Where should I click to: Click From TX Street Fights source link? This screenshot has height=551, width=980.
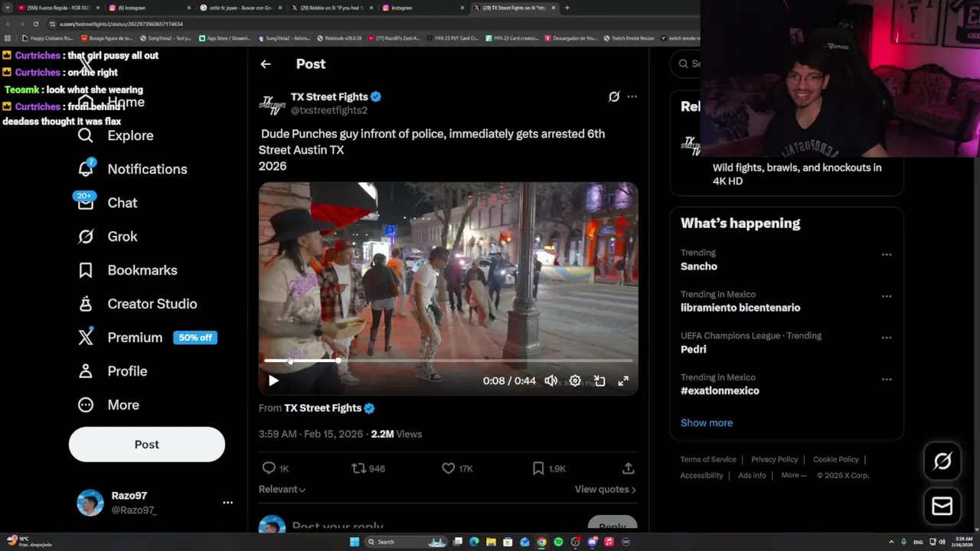click(322, 408)
